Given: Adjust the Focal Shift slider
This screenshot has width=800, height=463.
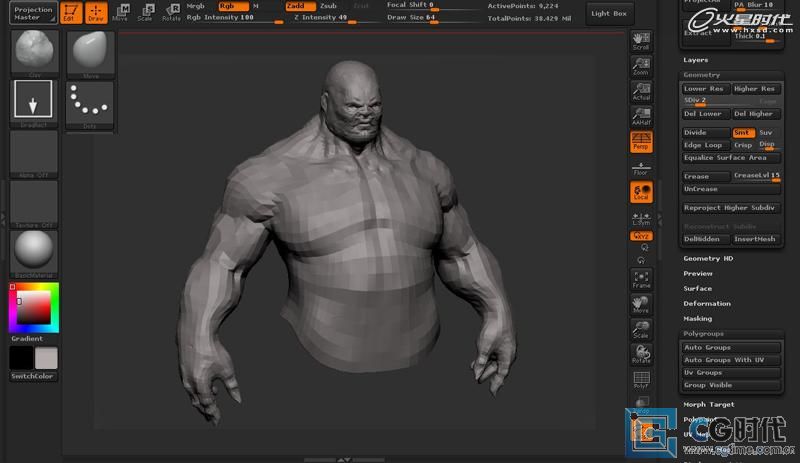Looking at the screenshot, I should pos(432,6).
